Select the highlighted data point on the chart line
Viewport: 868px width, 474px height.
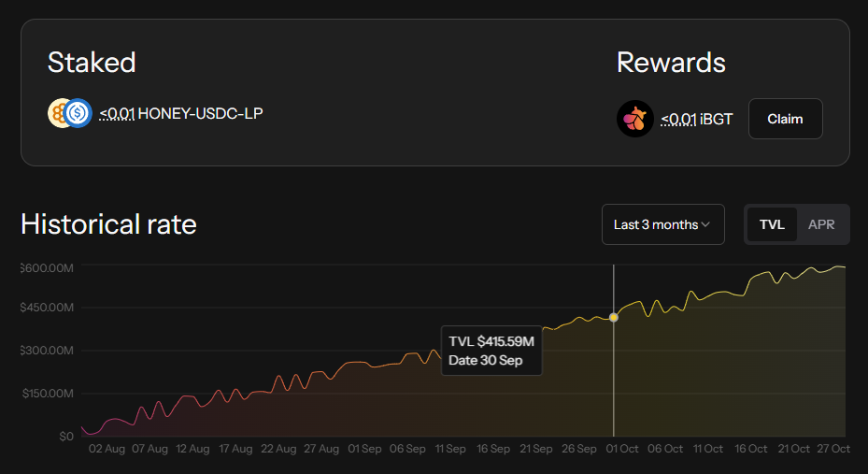point(614,317)
